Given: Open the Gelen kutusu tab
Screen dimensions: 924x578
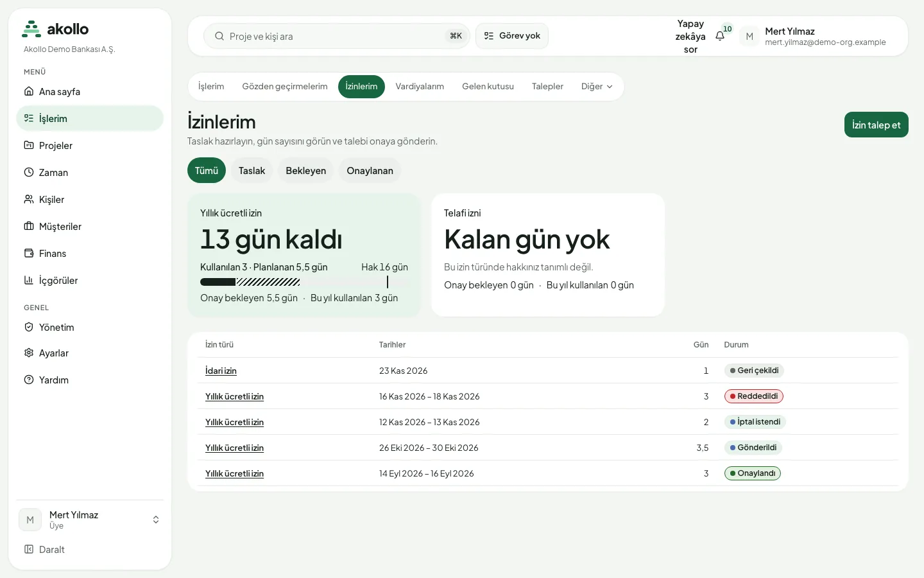Looking at the screenshot, I should tap(488, 87).
